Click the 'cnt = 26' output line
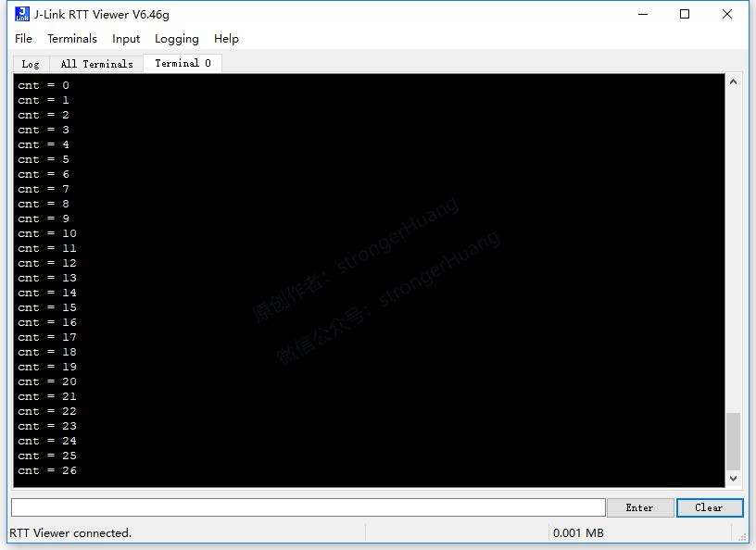Image resolution: width=756 pixels, height=550 pixels. point(47,470)
